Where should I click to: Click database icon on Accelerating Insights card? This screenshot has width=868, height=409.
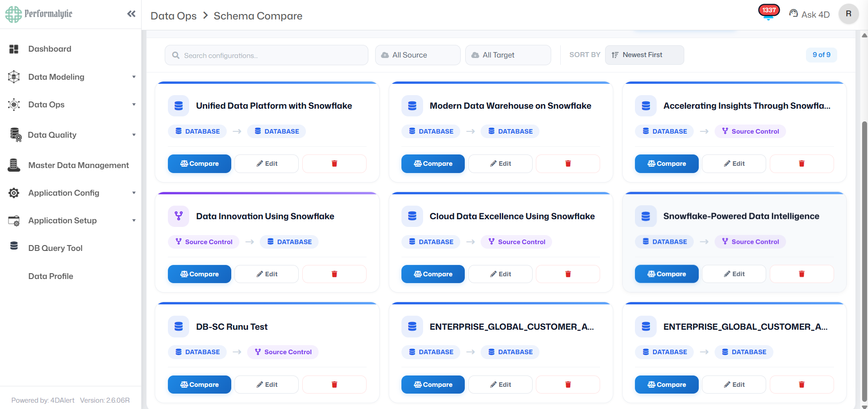(646, 106)
